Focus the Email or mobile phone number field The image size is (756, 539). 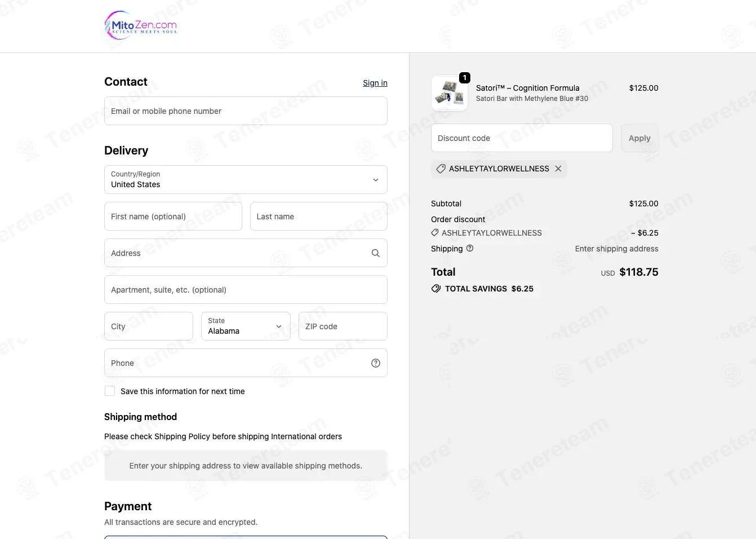[x=246, y=111]
